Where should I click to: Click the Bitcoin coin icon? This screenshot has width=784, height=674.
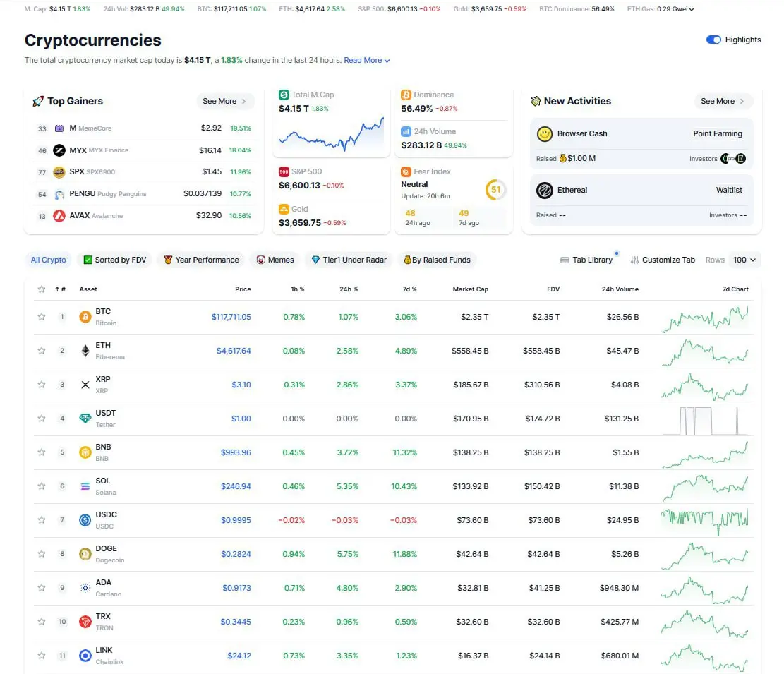85,317
